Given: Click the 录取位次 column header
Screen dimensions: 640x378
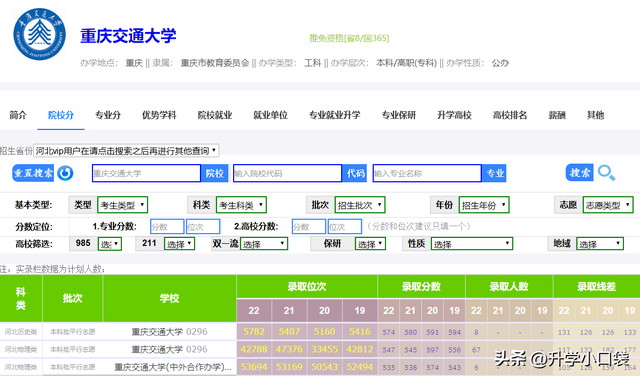Looking at the screenshot, I should 307,287.
